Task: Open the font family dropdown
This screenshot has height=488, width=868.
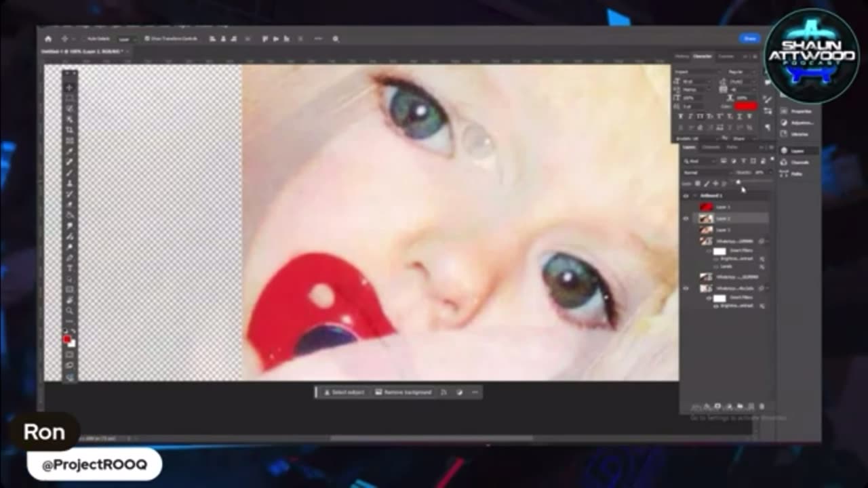Action: 698,72
